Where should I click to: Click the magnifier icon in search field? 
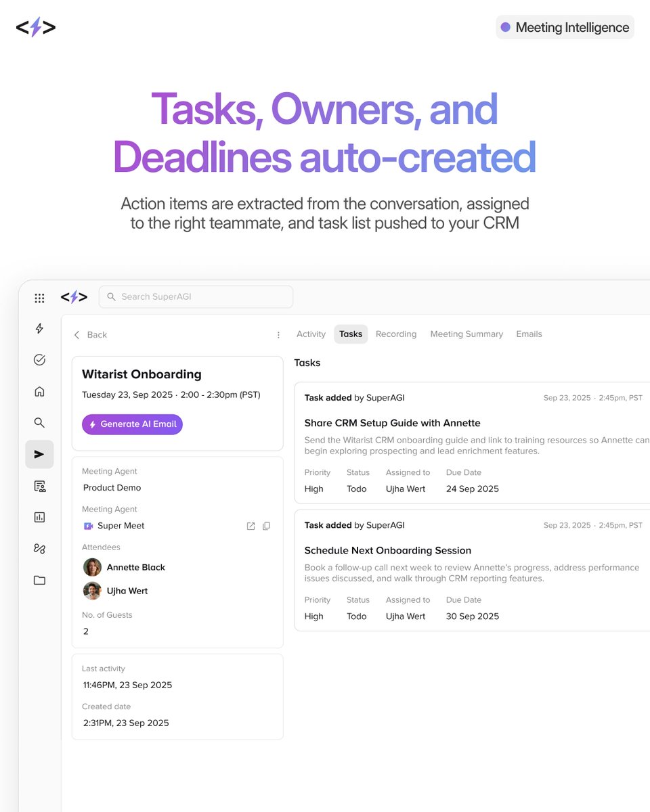coord(112,297)
